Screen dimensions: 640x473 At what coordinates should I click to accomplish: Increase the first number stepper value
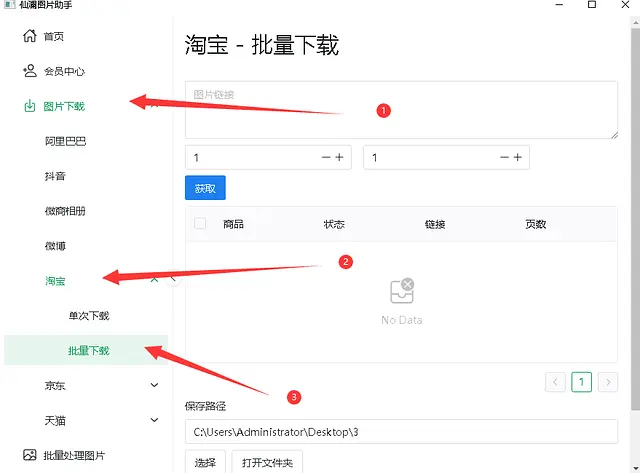coord(339,157)
